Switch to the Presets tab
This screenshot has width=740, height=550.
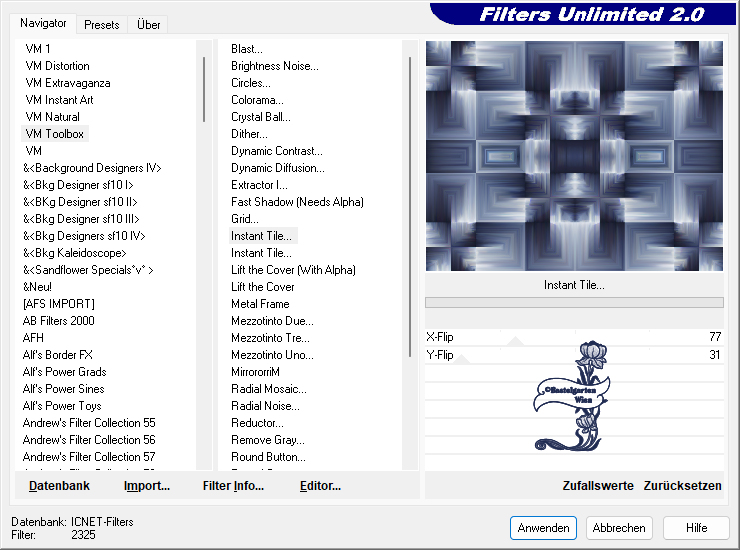click(x=101, y=25)
